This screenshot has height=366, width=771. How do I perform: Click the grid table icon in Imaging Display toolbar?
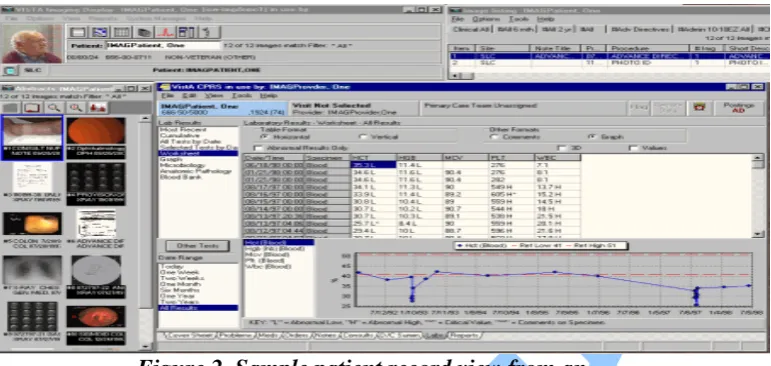121,32
